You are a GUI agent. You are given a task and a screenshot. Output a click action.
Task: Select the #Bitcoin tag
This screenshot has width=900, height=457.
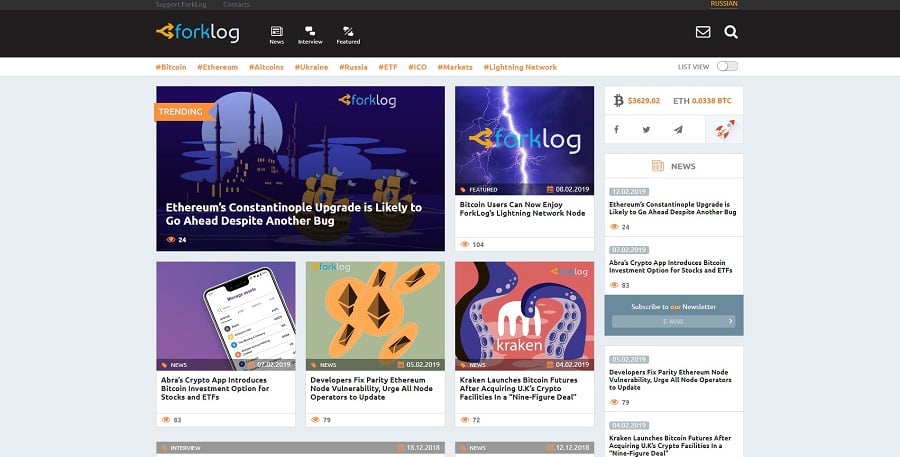pyautogui.click(x=171, y=67)
